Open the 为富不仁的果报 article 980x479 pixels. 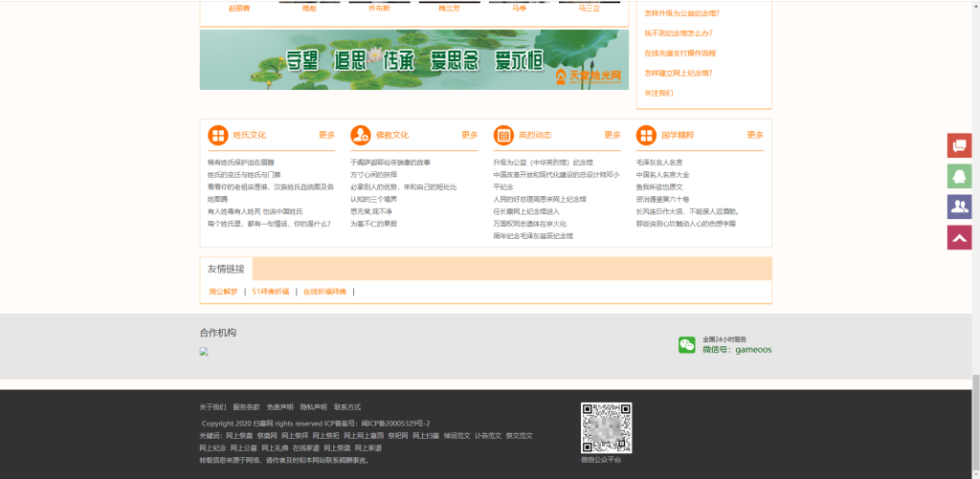pos(374,224)
